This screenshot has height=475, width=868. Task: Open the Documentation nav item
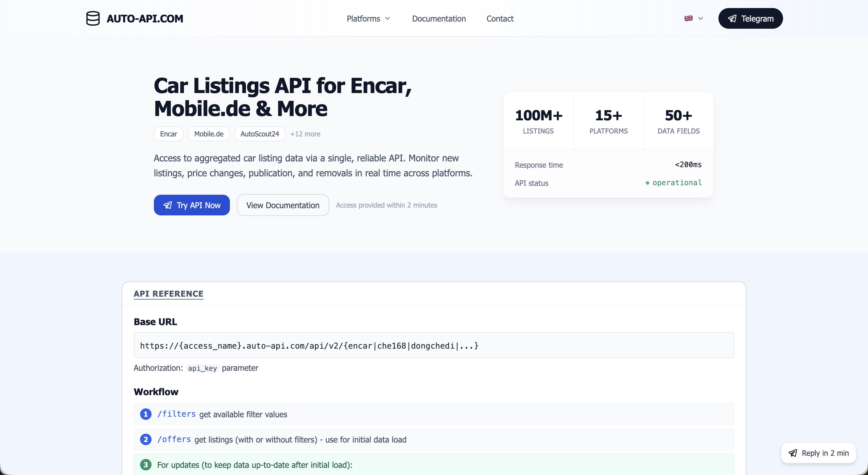[x=439, y=19]
